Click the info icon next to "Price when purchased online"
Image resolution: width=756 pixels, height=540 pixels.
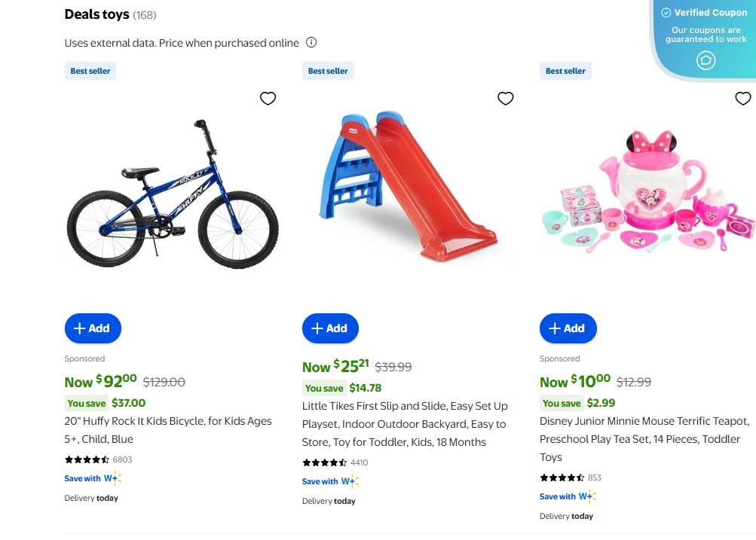pyautogui.click(x=311, y=43)
